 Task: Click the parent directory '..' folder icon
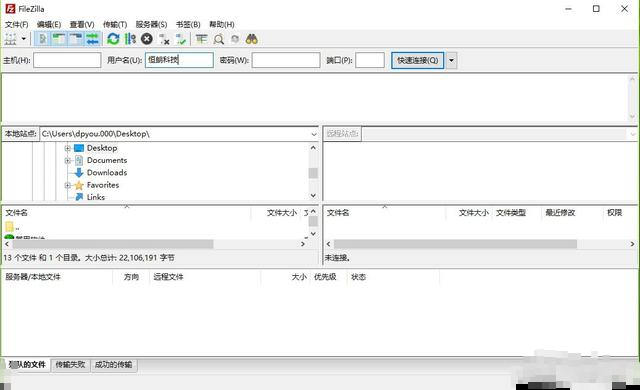(x=9, y=227)
